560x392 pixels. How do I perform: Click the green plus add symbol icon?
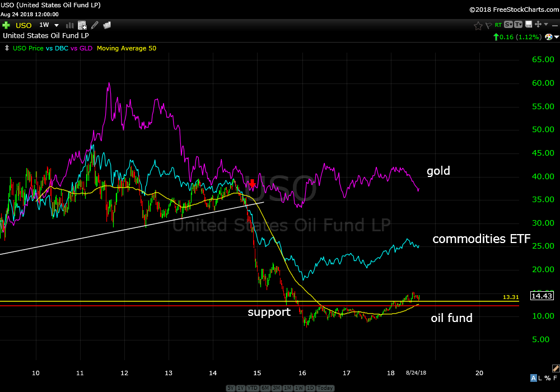tap(7, 25)
